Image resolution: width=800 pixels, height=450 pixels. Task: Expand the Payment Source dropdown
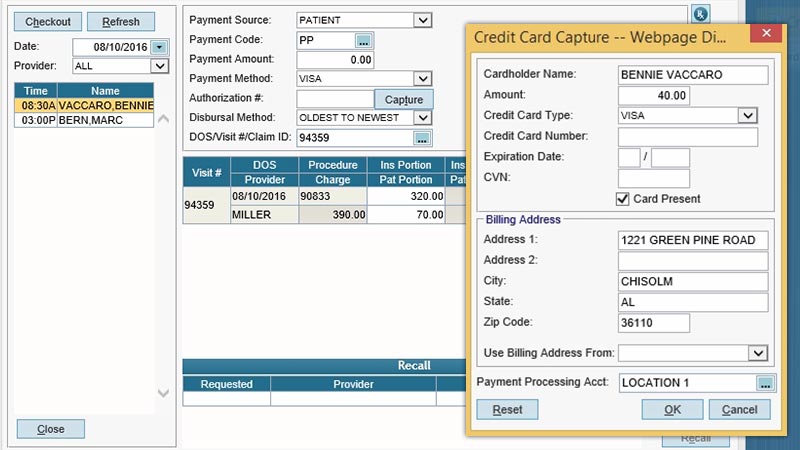(x=422, y=20)
